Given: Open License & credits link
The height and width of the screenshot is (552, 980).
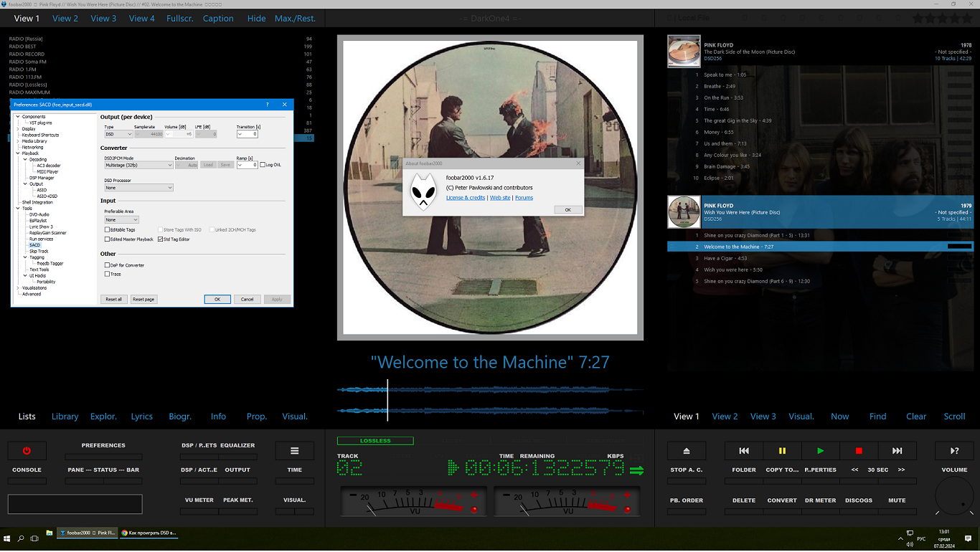Looking at the screenshot, I should tap(466, 198).
